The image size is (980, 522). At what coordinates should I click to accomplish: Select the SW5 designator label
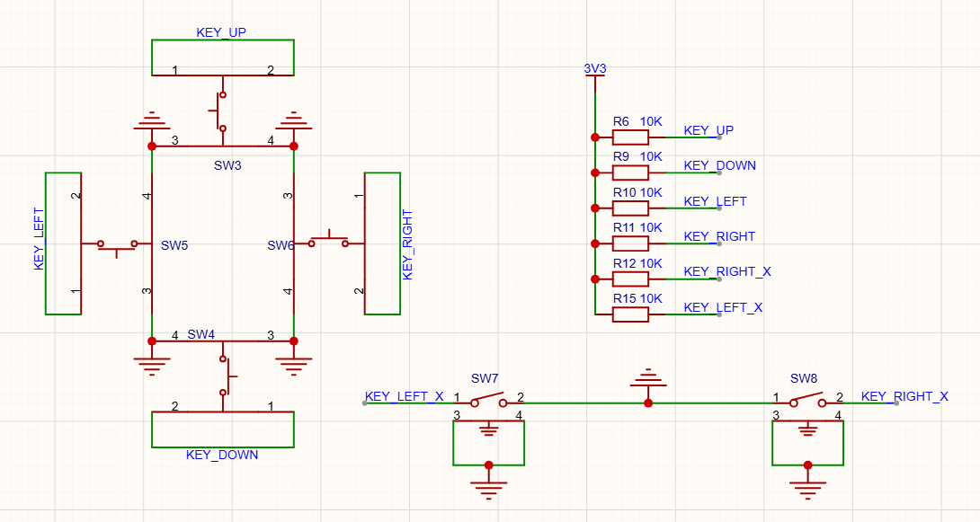[174, 245]
